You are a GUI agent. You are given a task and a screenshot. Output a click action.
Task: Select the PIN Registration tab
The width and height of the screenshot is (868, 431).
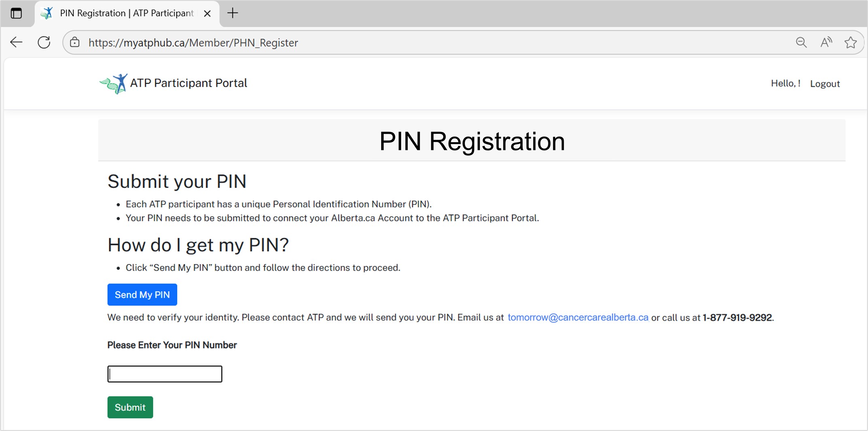coord(126,13)
